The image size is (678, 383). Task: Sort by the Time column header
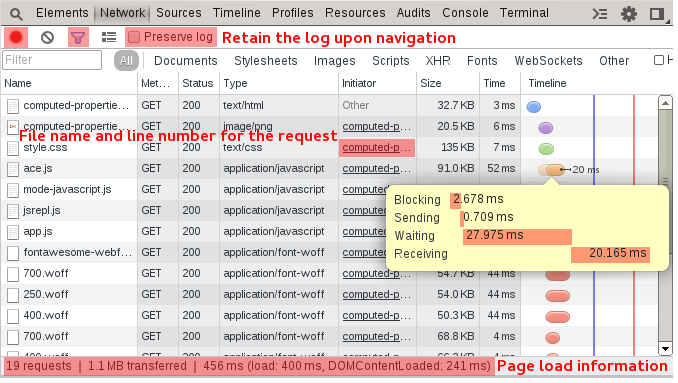(500, 83)
